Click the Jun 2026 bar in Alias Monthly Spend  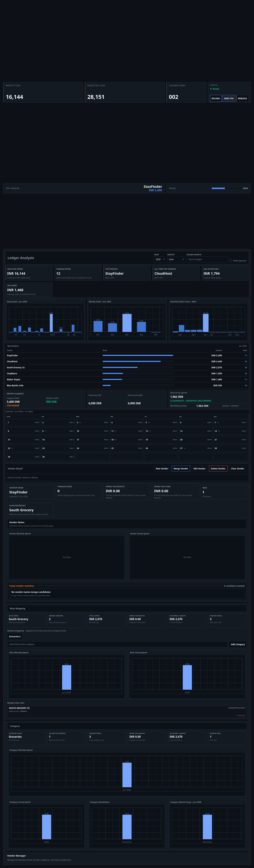67,677
